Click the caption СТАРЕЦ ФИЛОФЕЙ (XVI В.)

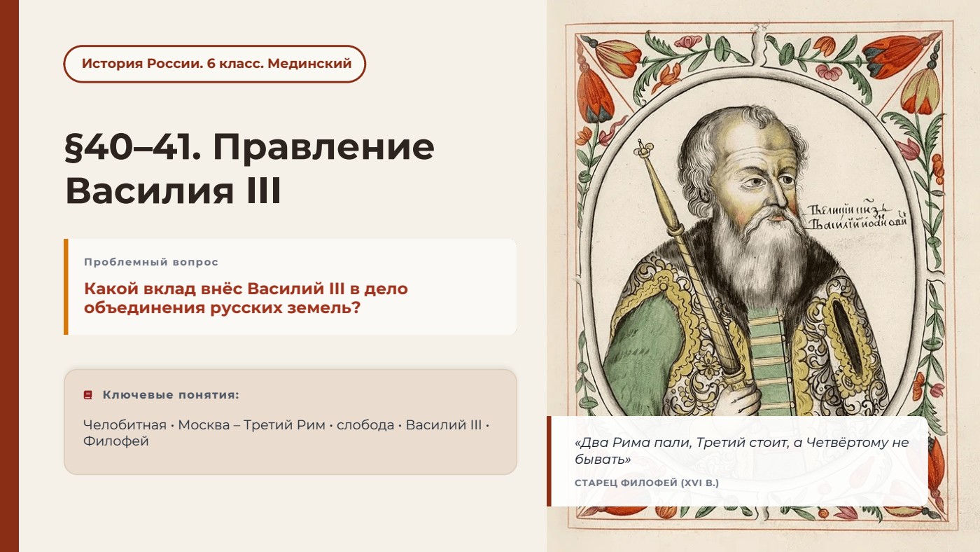[647, 483]
